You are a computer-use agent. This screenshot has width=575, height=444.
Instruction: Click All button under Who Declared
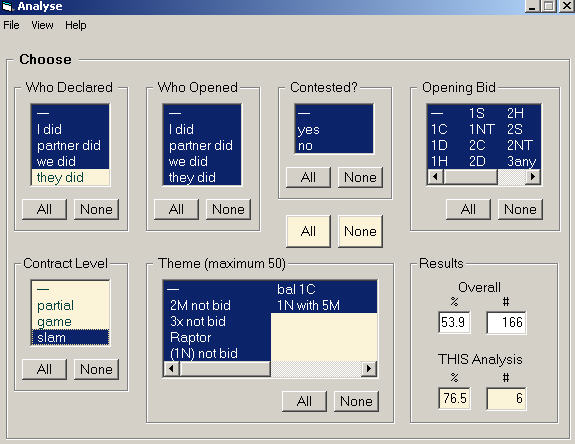click(44, 209)
